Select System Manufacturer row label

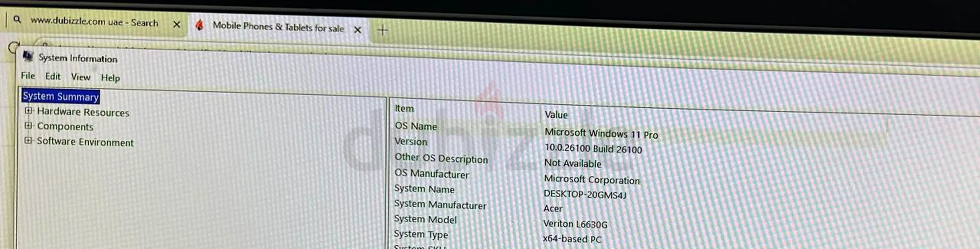(441, 204)
